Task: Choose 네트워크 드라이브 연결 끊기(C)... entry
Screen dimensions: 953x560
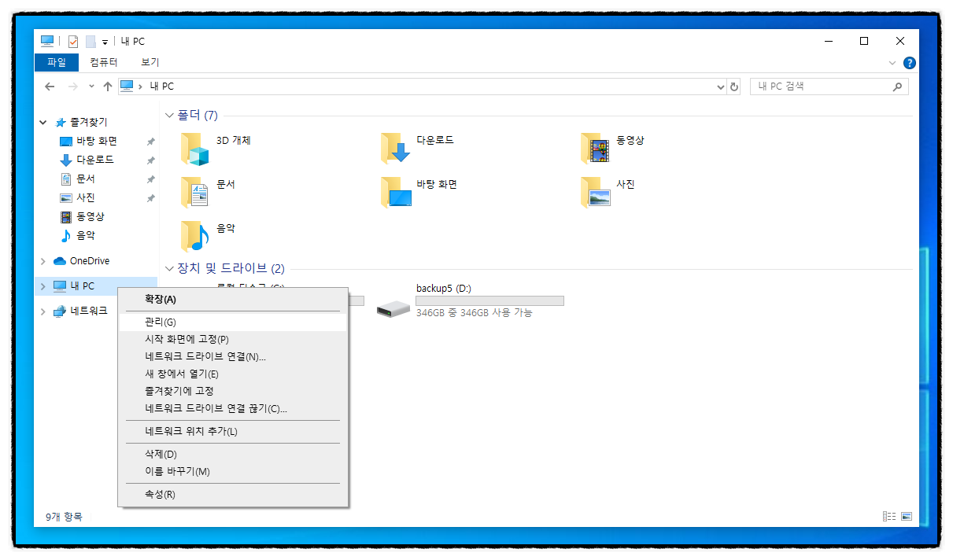Action: pos(233,408)
